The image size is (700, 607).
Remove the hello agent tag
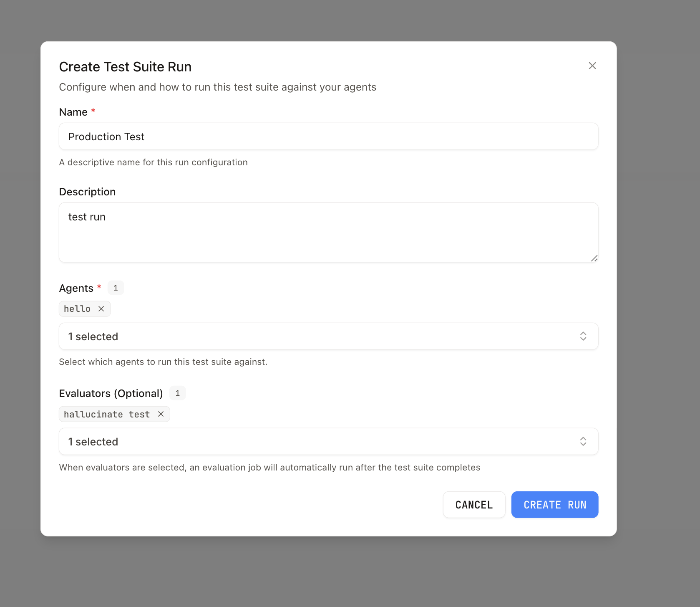(x=101, y=309)
